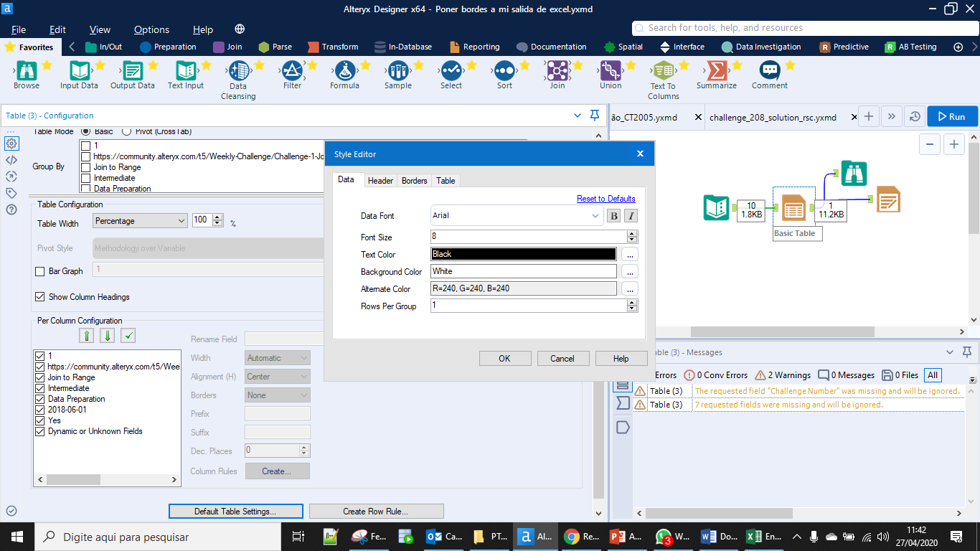The image size is (980, 551).
Task: Select the Pivot (Cross Tab) table mode
Action: pyautogui.click(x=128, y=131)
